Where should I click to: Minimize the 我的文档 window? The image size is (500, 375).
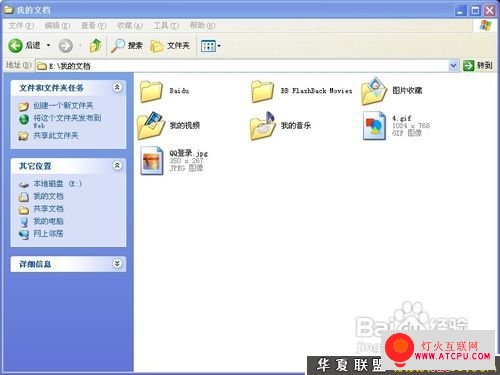[460, 11]
